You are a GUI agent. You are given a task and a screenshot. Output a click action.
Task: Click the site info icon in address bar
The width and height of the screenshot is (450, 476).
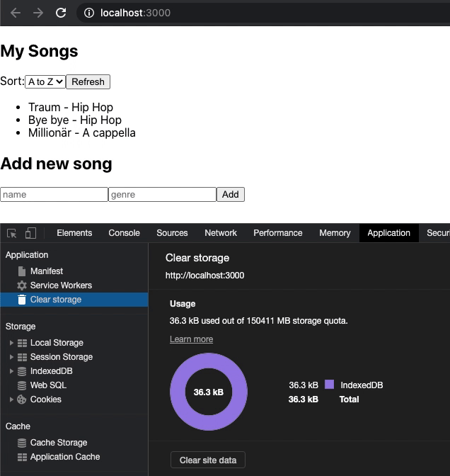(89, 13)
